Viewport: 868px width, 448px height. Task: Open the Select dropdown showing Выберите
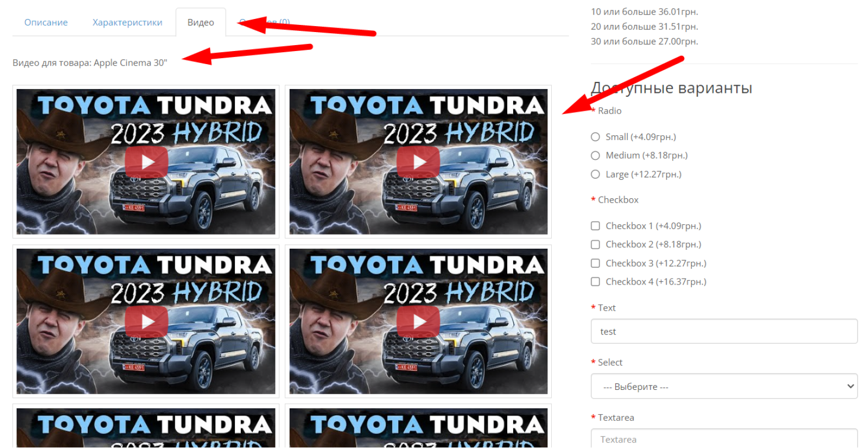[724, 386]
